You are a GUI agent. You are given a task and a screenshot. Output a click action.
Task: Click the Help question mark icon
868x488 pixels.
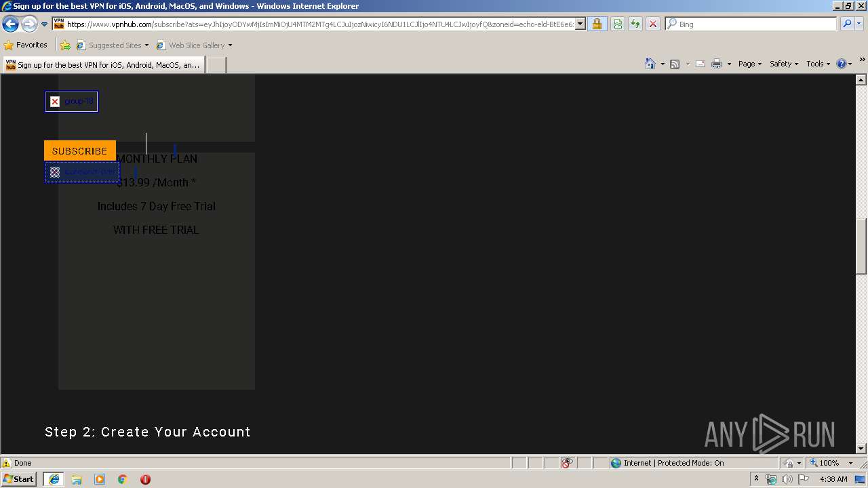click(x=842, y=64)
